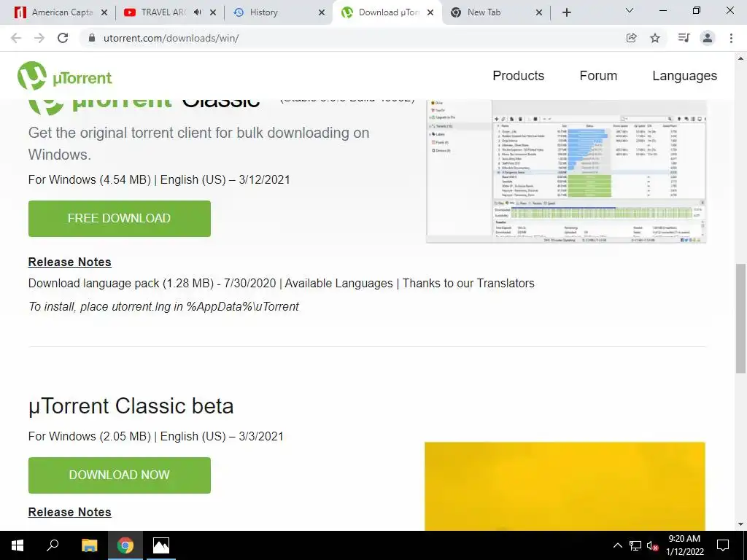Open Release Notes for µTorrent Classic
Screen dimensions: 747x560
(69, 262)
